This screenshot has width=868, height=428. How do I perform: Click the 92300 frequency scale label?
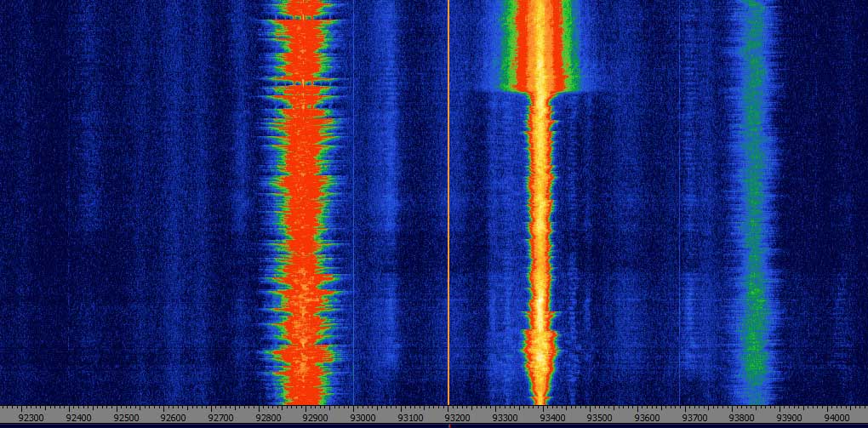tap(32, 418)
